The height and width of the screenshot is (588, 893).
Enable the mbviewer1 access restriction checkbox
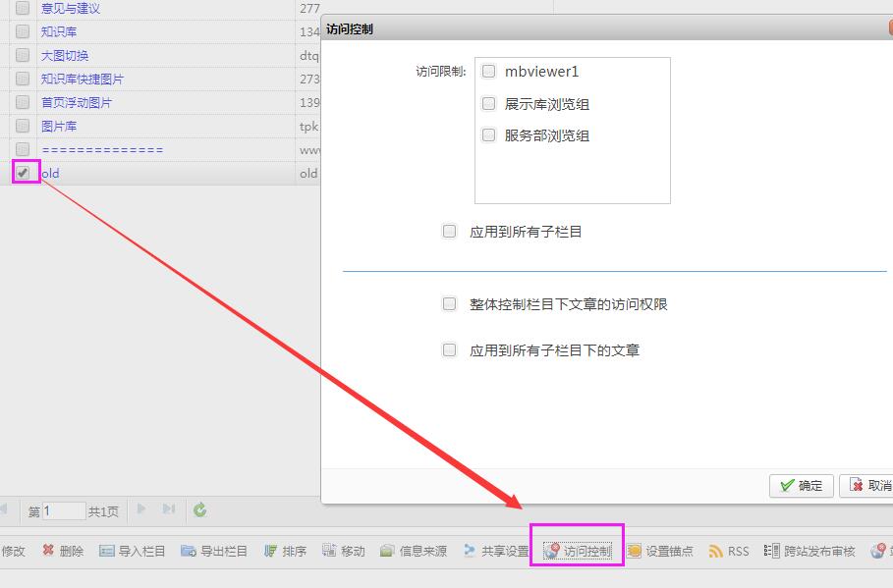click(x=488, y=72)
